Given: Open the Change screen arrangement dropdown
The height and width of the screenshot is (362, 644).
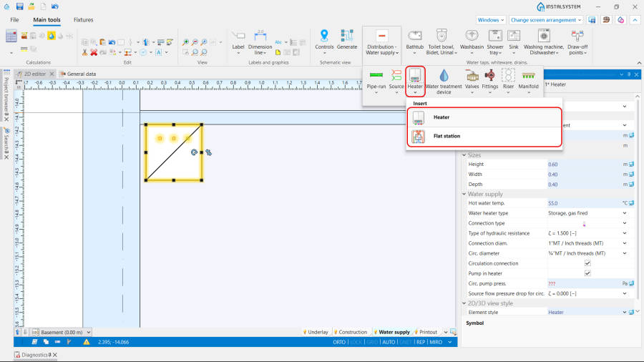Looking at the screenshot, I should (x=546, y=20).
